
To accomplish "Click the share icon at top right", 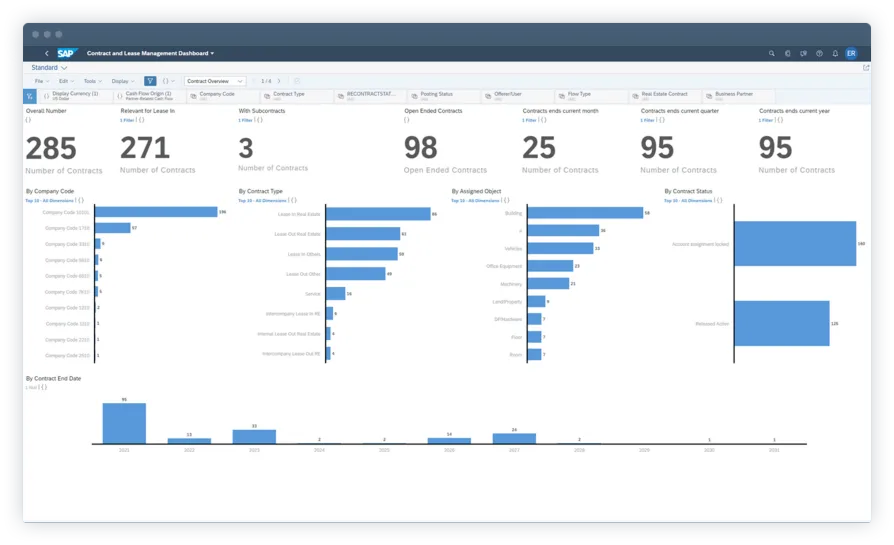I will tap(864, 67).
